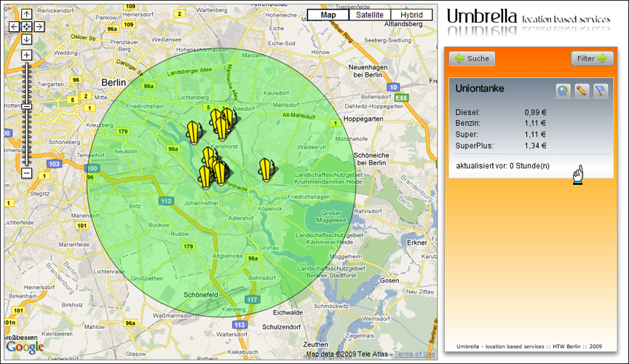The height and width of the screenshot is (364, 629).
Task: Click the Erkner label on map
Action: [x=417, y=243]
